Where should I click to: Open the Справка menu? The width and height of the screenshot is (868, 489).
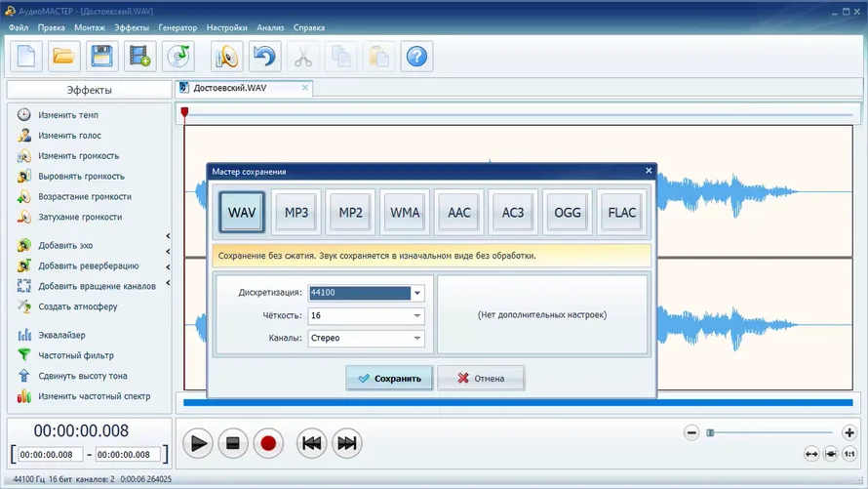pos(309,27)
